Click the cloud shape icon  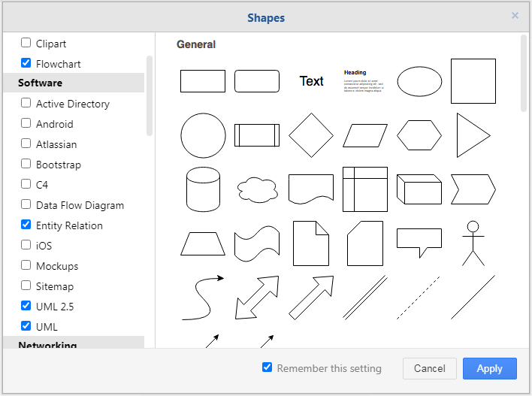pos(257,189)
